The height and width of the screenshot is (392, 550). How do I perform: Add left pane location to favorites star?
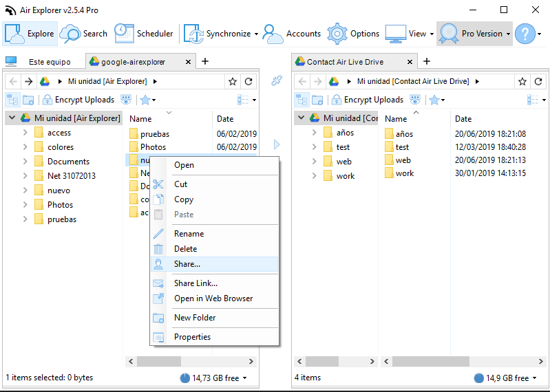pos(233,82)
